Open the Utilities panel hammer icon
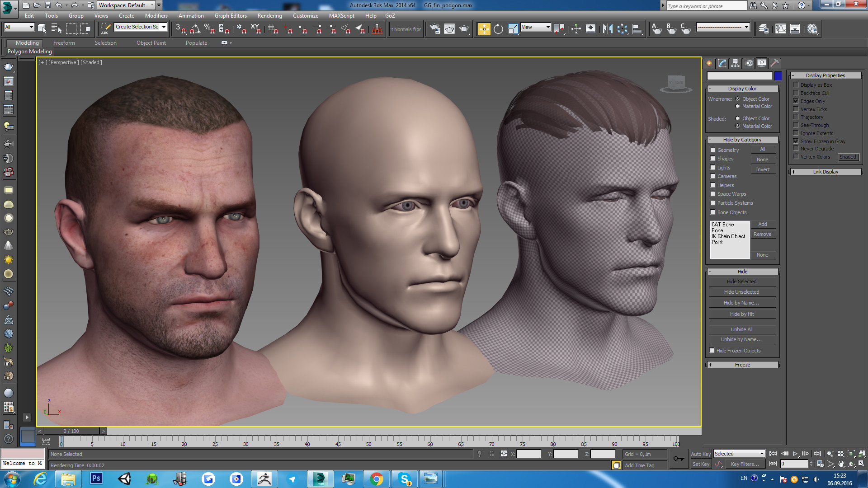868x488 pixels. (775, 63)
